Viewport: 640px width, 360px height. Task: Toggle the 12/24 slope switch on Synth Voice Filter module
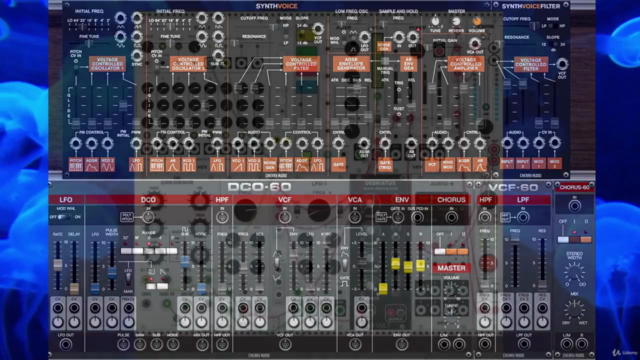pyautogui.click(x=553, y=44)
